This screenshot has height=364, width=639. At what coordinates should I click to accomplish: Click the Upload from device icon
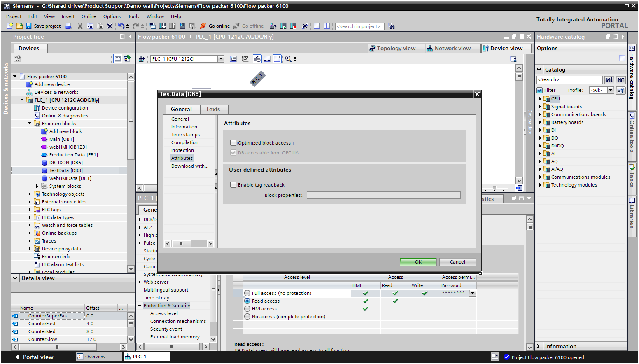click(173, 26)
